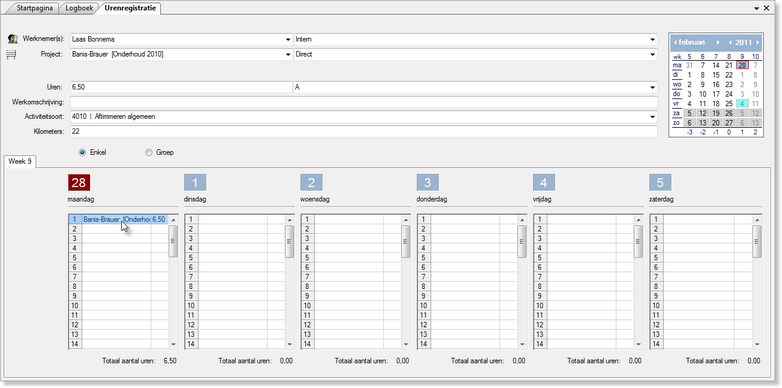Click the scrollbar thumb in woensdag list
The height and width of the screenshot is (388, 782).
click(406, 241)
